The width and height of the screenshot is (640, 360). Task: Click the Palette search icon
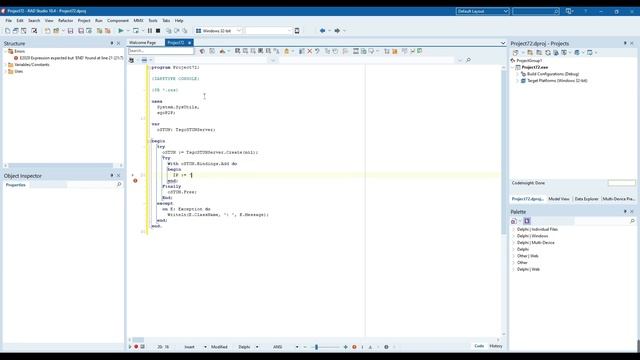pyautogui.click(x=632, y=221)
